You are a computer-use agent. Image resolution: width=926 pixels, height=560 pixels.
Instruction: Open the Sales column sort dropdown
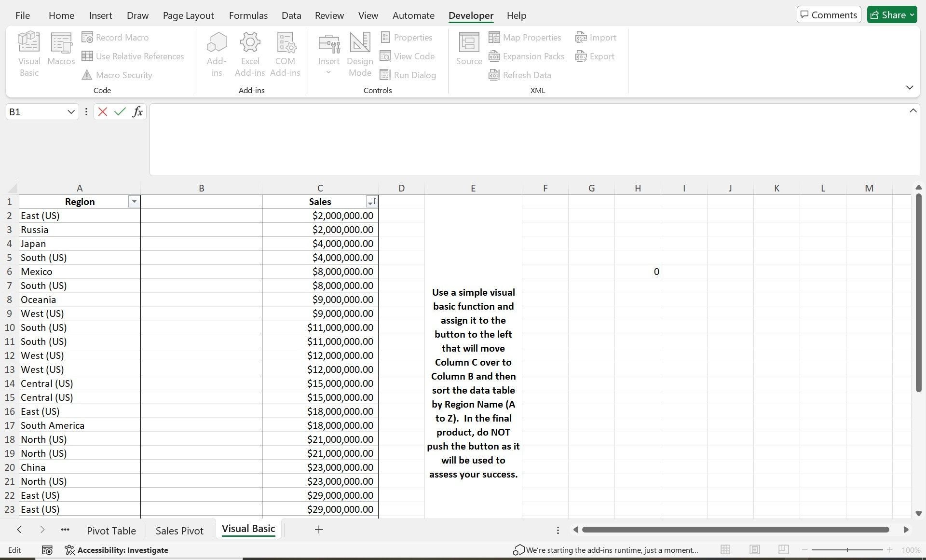(x=371, y=201)
